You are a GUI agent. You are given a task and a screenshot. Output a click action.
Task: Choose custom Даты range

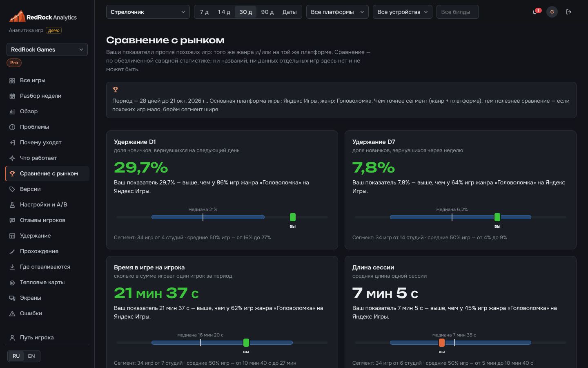(x=290, y=12)
